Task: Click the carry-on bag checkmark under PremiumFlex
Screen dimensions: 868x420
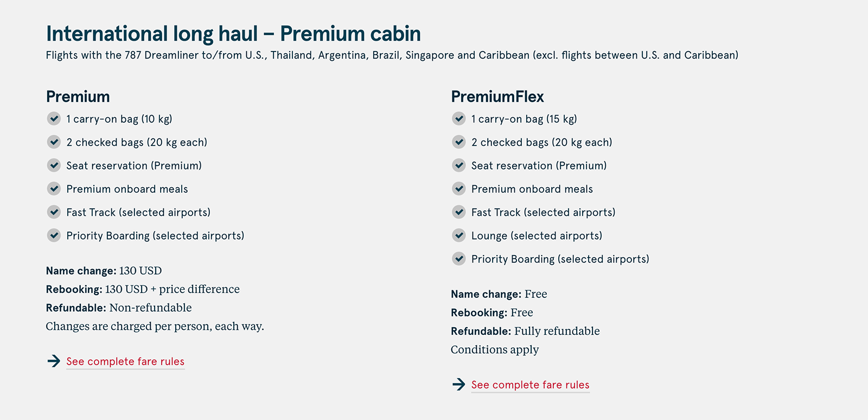Action: [x=458, y=118]
